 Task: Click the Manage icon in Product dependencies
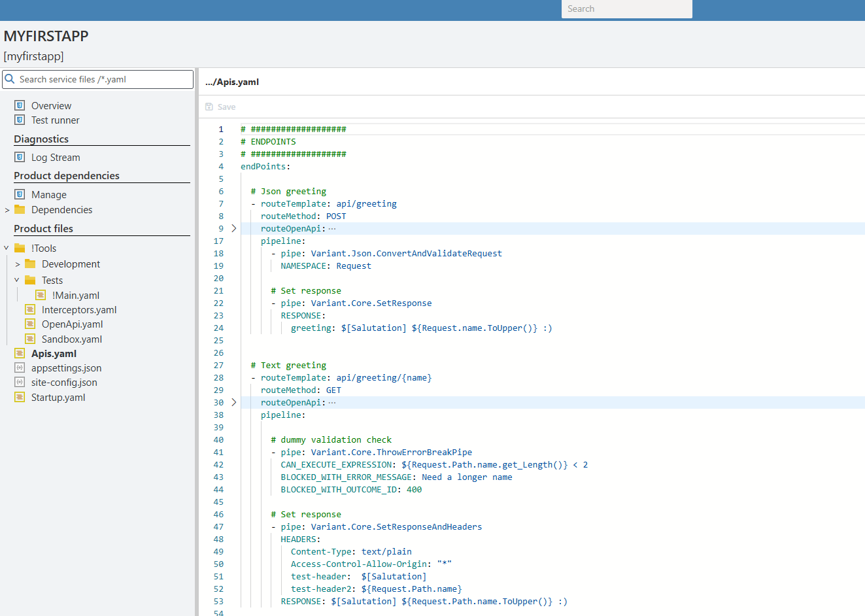pos(20,194)
